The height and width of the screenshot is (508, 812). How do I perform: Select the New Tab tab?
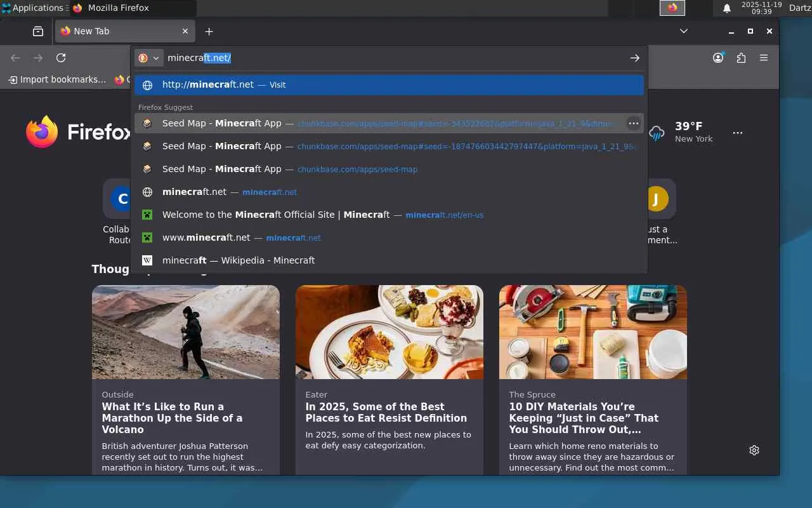(x=124, y=31)
